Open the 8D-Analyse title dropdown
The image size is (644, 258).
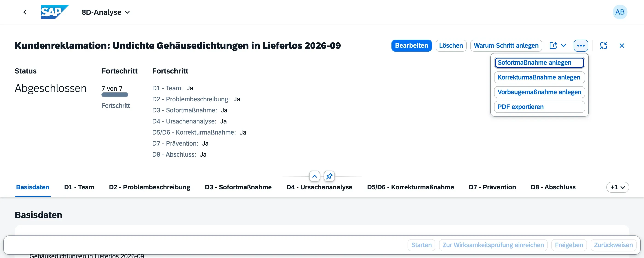click(x=106, y=12)
